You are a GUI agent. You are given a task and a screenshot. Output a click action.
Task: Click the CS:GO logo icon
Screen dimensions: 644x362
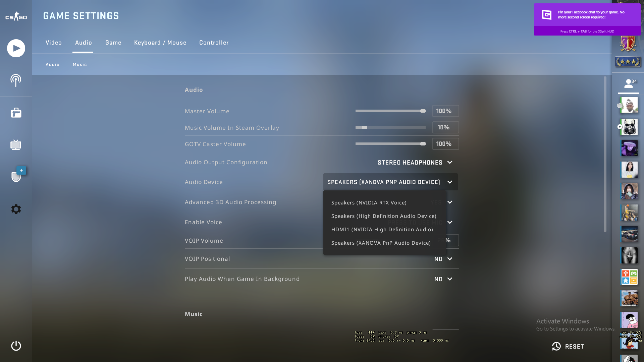pyautogui.click(x=15, y=16)
